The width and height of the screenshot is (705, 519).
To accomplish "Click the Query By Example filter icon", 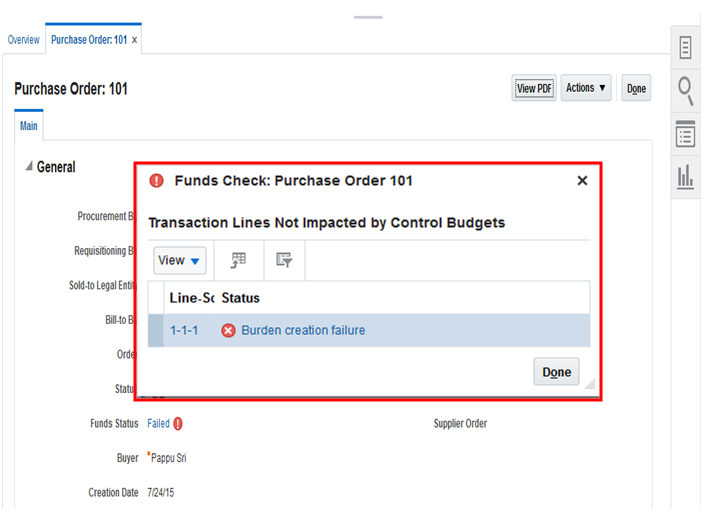I will (284, 260).
